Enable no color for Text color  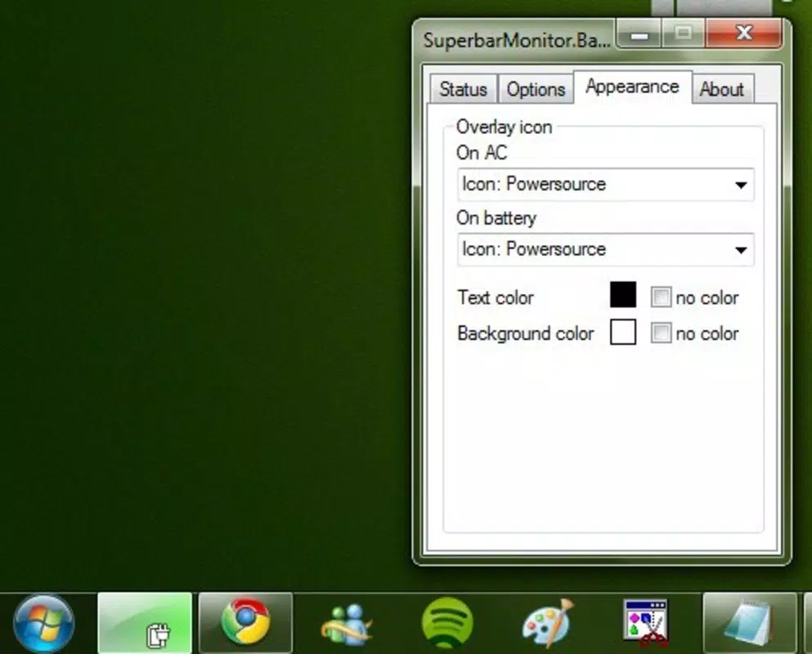point(661,298)
